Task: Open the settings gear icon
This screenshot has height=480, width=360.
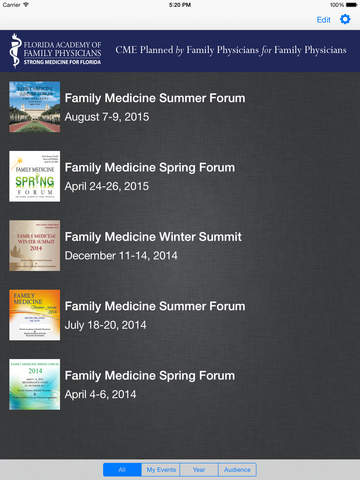Action: click(x=345, y=19)
